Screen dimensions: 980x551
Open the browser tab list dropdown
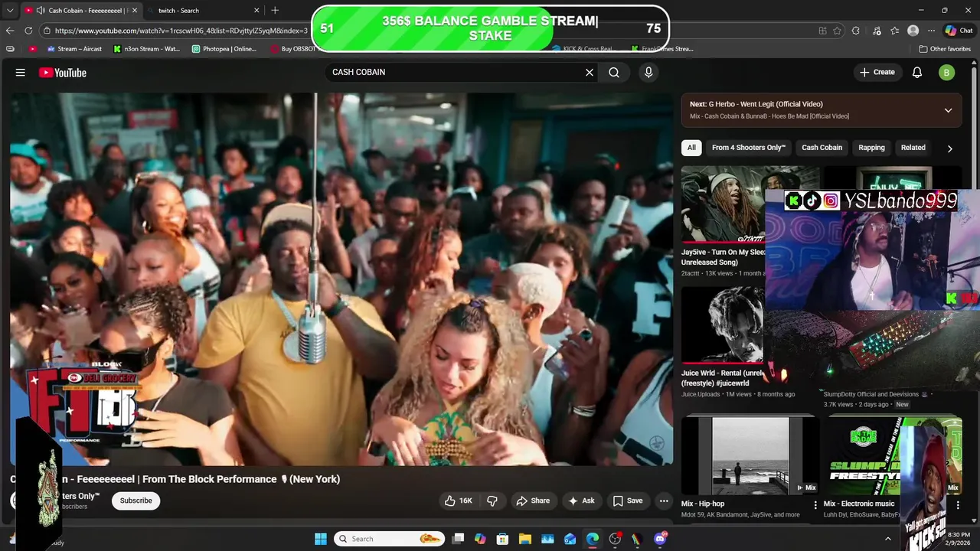point(9,11)
